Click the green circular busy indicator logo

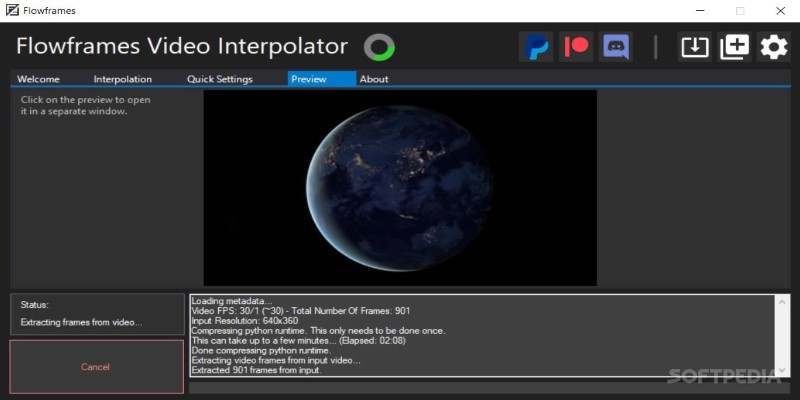coord(379,47)
